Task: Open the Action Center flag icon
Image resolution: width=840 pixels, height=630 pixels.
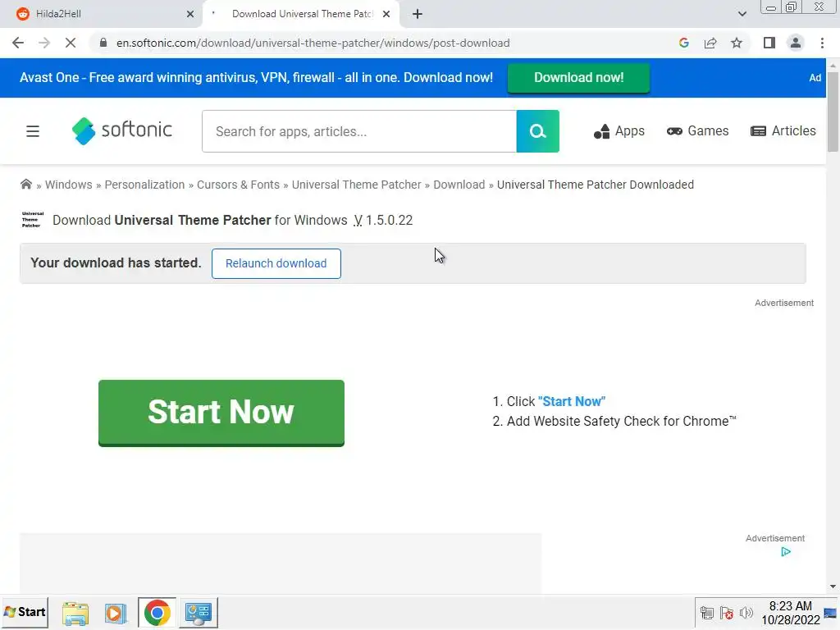Action: click(727, 613)
